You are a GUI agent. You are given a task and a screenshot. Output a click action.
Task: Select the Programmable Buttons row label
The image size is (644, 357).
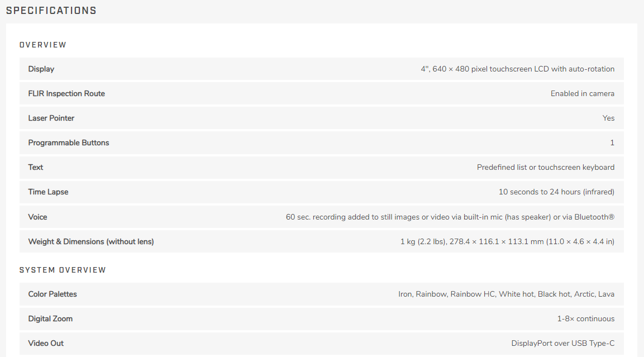[69, 143]
